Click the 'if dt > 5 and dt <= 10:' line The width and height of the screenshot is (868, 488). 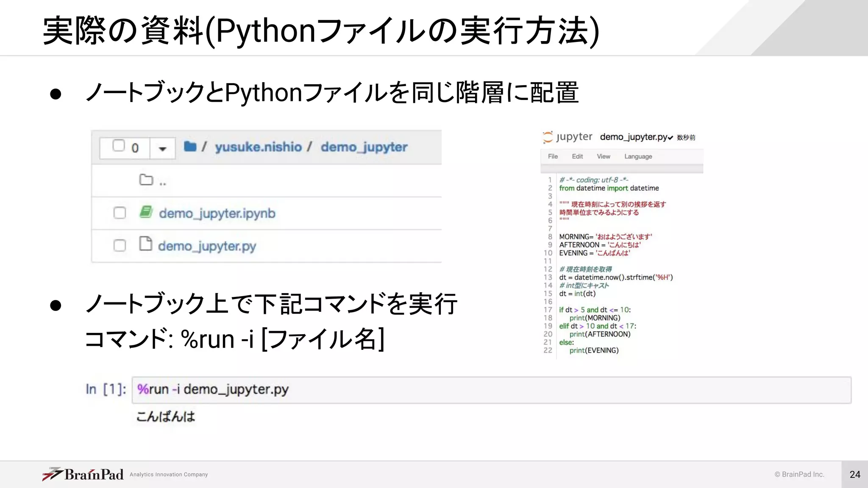click(x=595, y=310)
